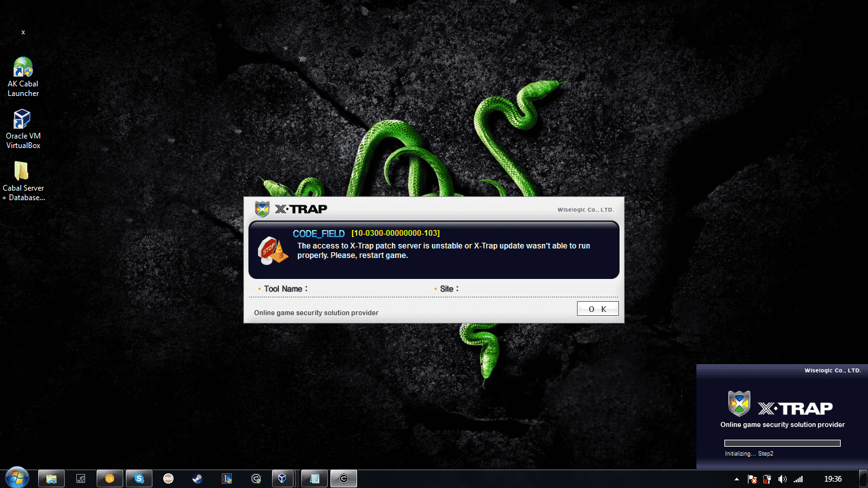Open the network signal tray icon
Screen dimensions: 868x488
(798, 479)
